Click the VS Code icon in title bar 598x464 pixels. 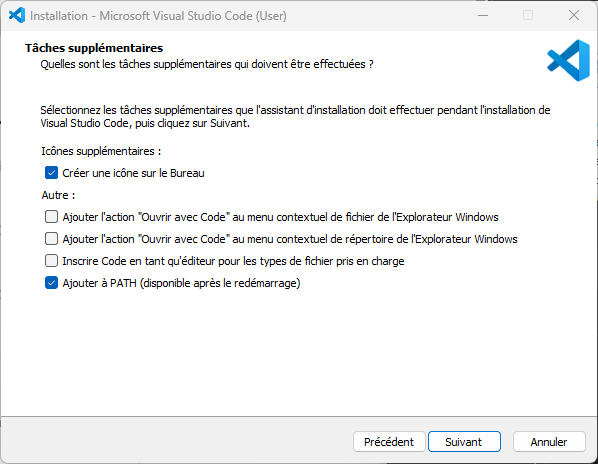pyautogui.click(x=17, y=16)
